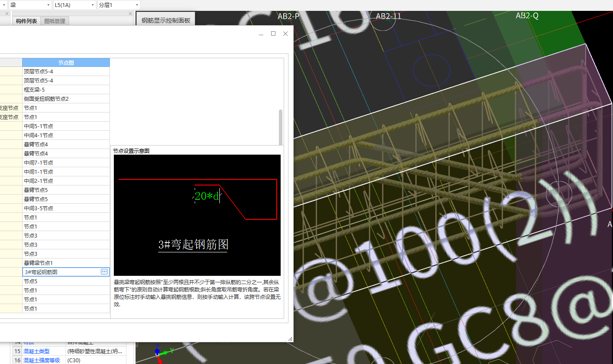Click the 3#弯起钢筋图 preview diagram
This screenshot has height=364, width=613.
pyautogui.click(x=197, y=215)
